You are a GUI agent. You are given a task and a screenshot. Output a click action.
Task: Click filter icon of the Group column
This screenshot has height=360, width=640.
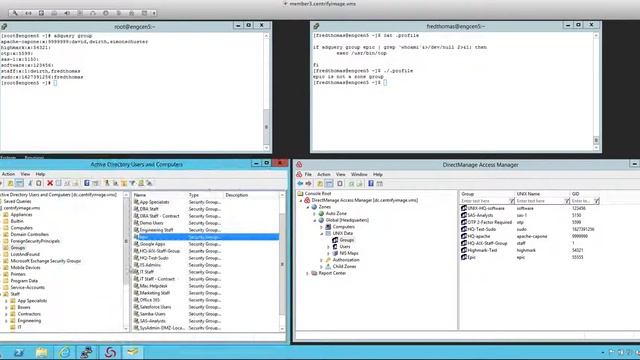511,201
